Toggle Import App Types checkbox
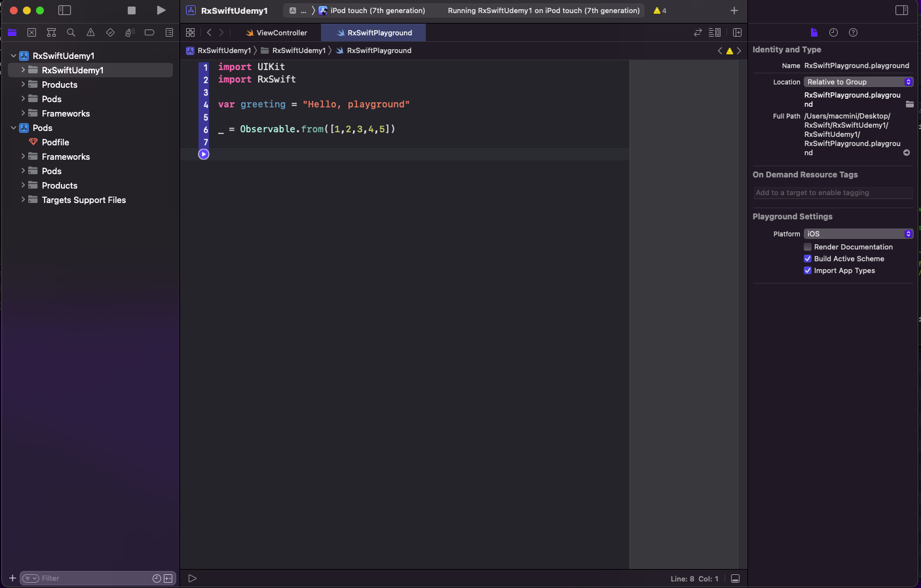This screenshot has height=588, width=921. [808, 270]
